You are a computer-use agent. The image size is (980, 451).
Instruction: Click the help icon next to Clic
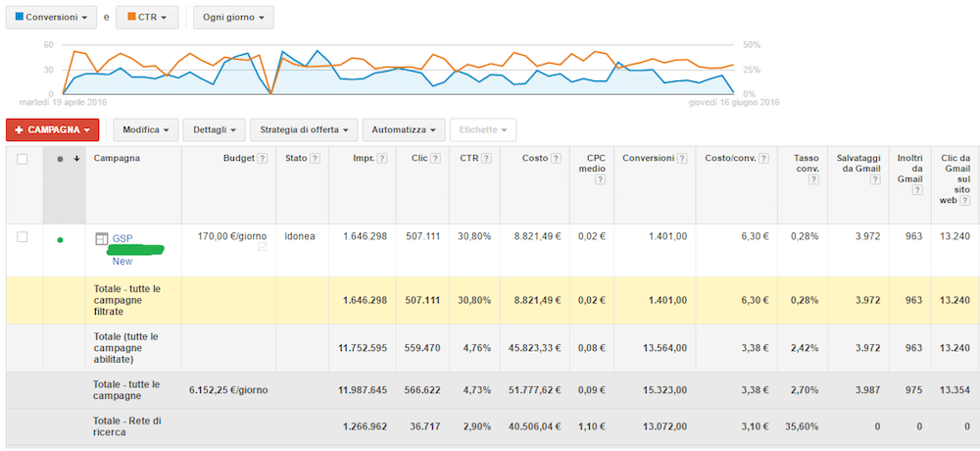click(435, 158)
